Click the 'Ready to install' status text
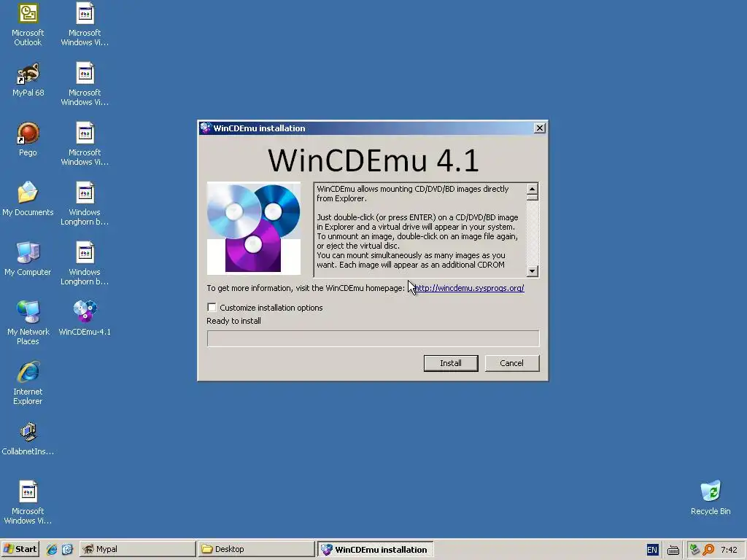The width and height of the screenshot is (747, 560). (233, 321)
